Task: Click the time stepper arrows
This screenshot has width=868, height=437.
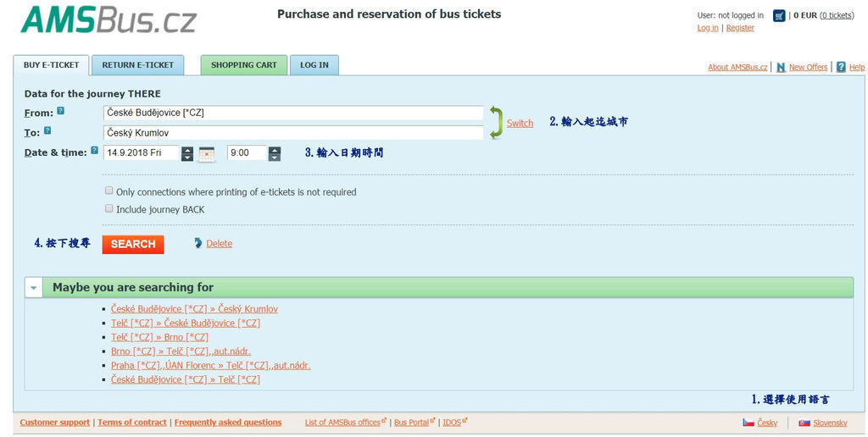Action: click(274, 153)
